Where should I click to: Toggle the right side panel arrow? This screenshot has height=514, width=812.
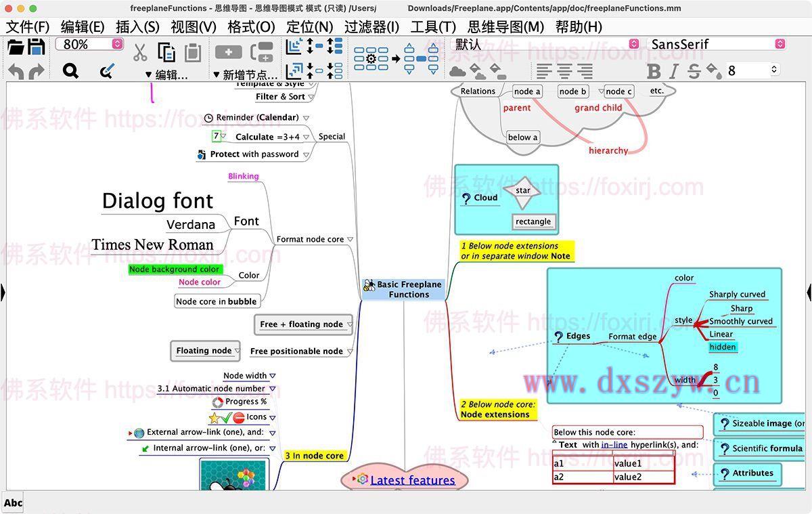click(x=809, y=292)
